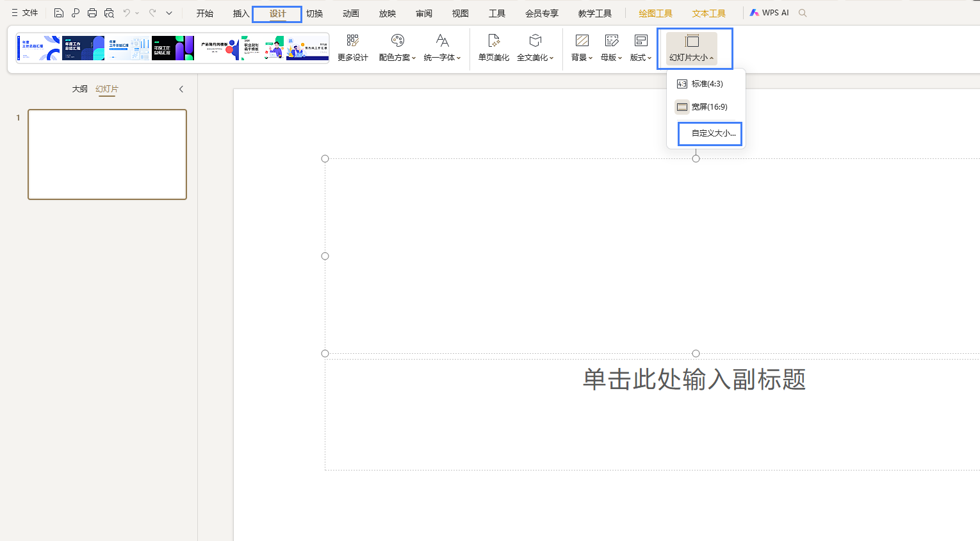Open the 教学工具 teaching tools tab
Screen dimensions: 980x541
[595, 13]
